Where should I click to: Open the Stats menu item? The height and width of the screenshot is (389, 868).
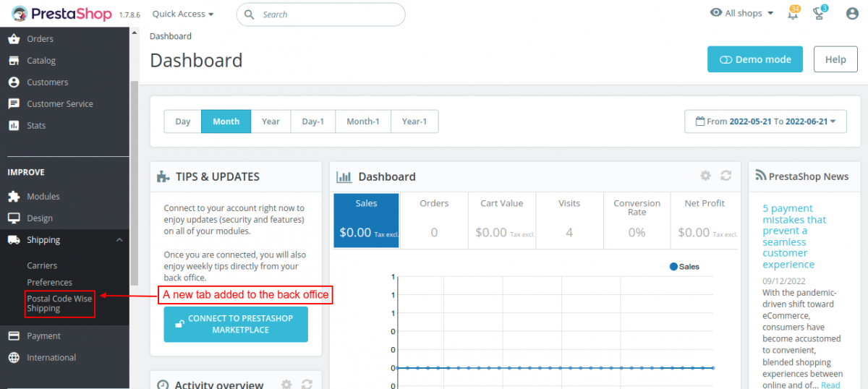pyautogui.click(x=64, y=126)
